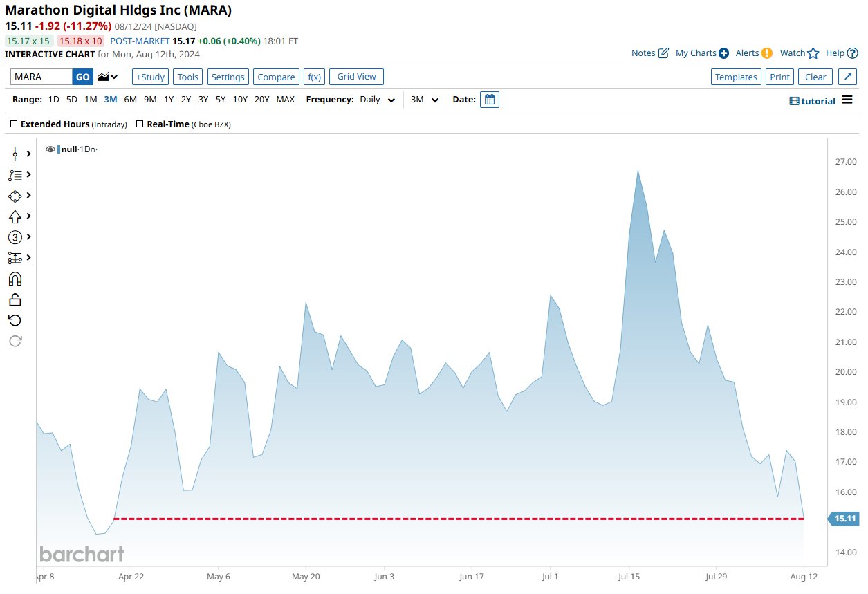Image resolution: width=868 pixels, height=594 pixels.
Task: Open the hamburger menu icon beside tutorial
Action: (848, 101)
